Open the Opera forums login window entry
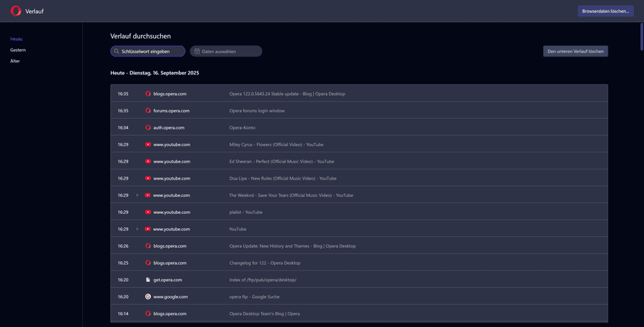Image resolution: width=644 pixels, height=327 pixels. coord(257,110)
